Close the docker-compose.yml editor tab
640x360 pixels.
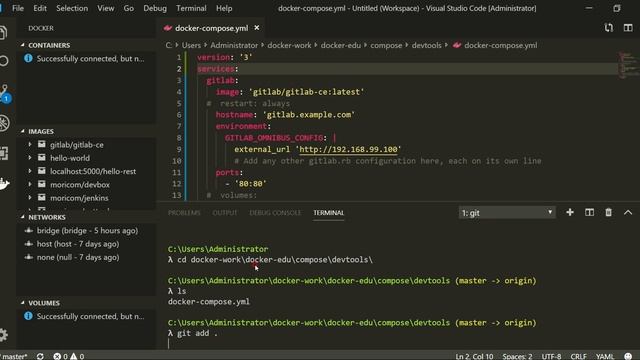point(257,28)
